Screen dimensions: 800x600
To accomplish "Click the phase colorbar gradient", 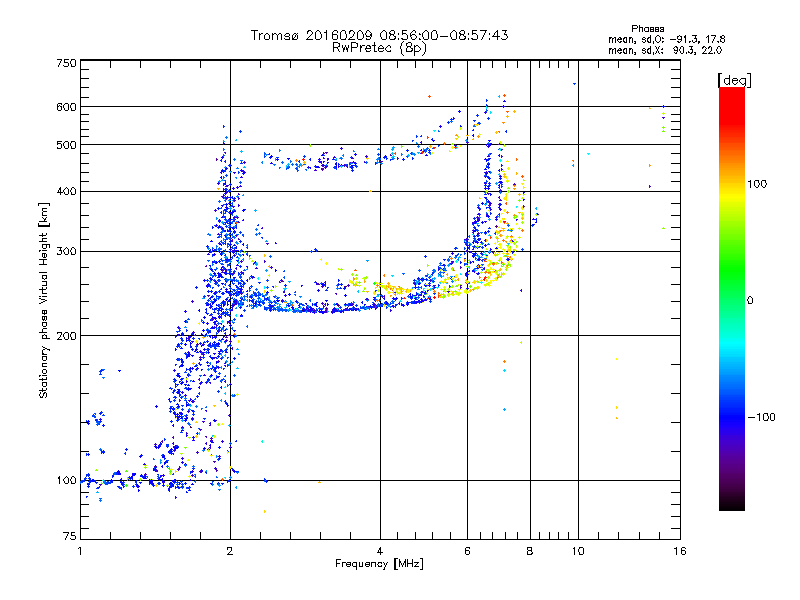I will (x=732, y=298).
